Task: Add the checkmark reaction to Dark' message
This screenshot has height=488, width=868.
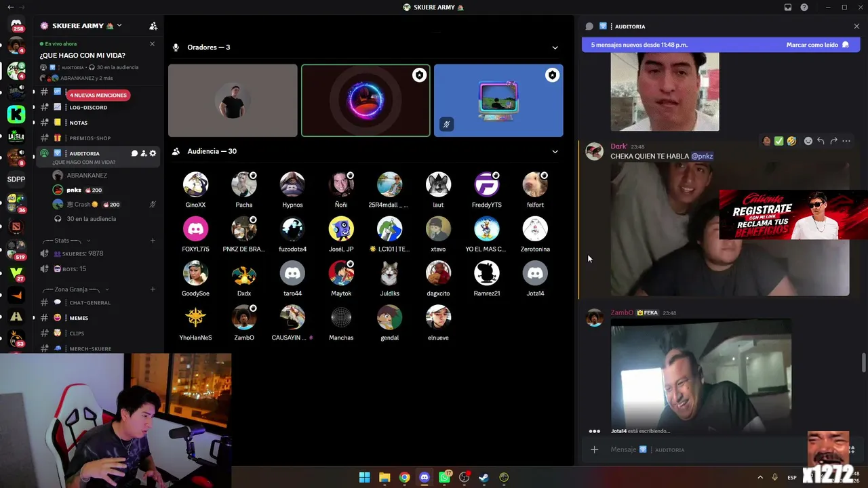Action: click(x=778, y=141)
